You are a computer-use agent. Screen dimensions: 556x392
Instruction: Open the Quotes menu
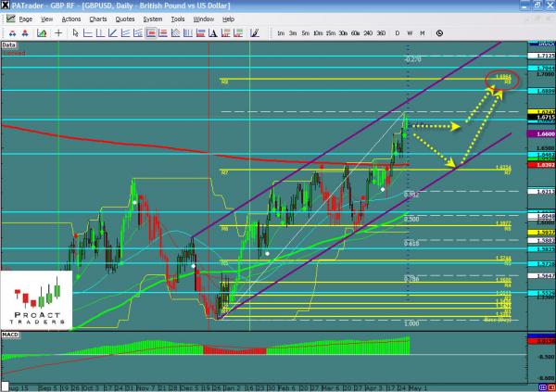click(125, 18)
